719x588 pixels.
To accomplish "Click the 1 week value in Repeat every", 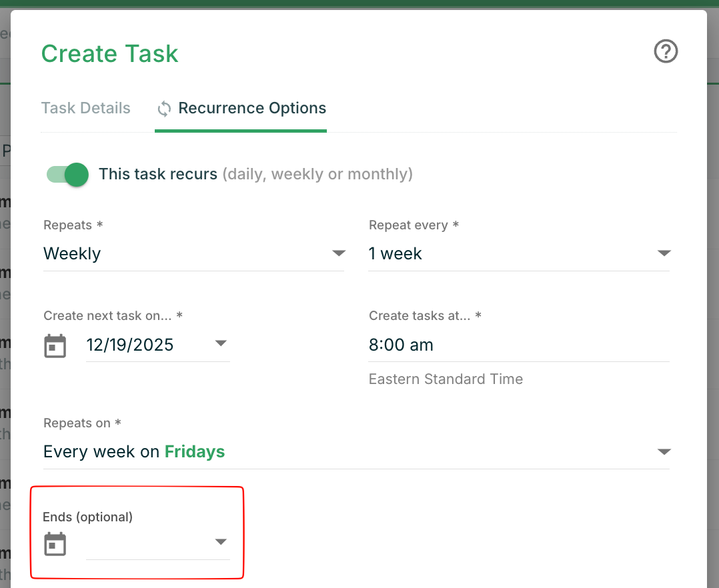I will (396, 254).
